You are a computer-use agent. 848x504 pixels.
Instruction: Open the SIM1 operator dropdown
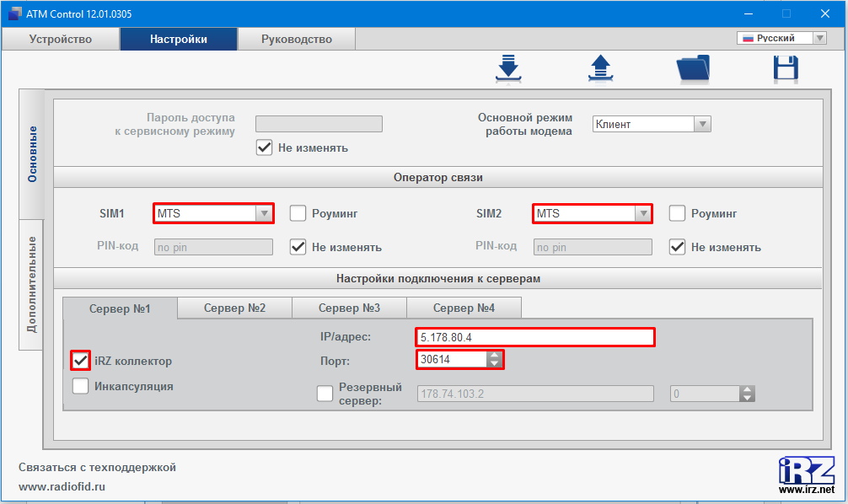click(213, 213)
